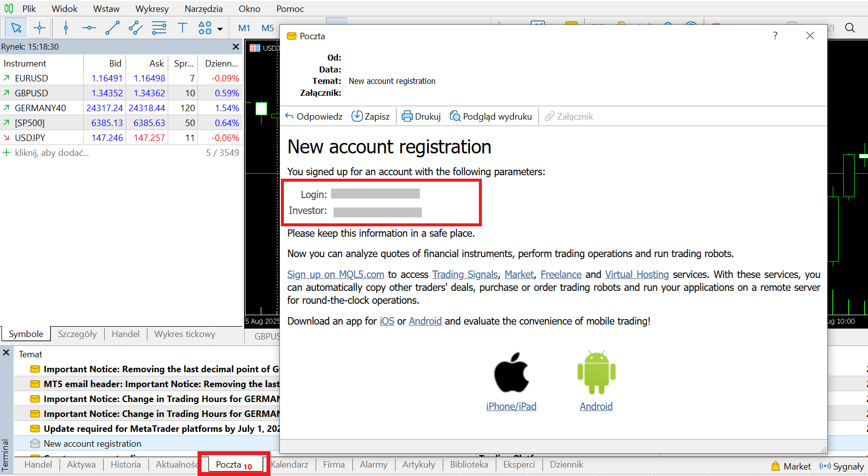868x476 pixels.
Task: Select the vertical line tool
Action: [66, 28]
